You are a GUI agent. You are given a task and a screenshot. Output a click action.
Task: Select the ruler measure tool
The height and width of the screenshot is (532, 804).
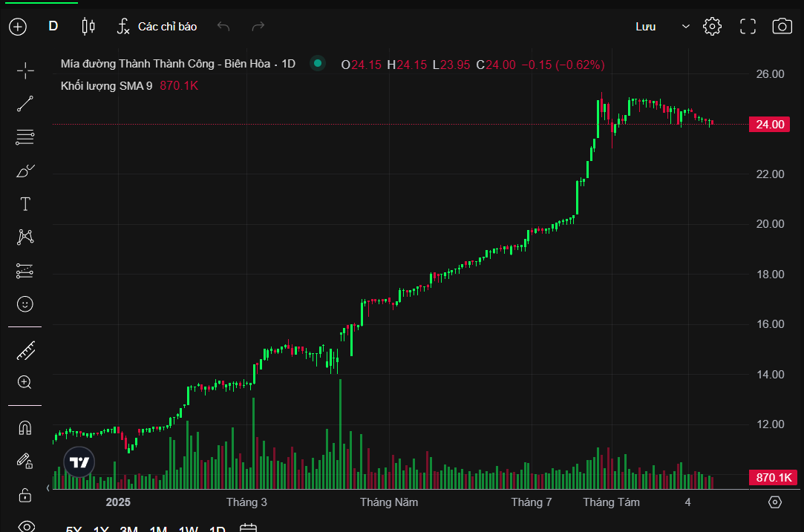pyautogui.click(x=25, y=351)
